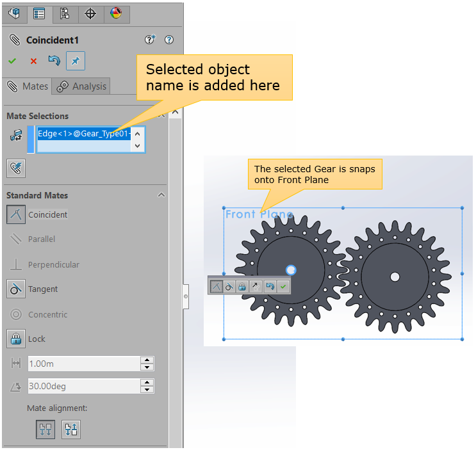Increase the distance value with up arrow
The image size is (476, 450).
(147, 360)
